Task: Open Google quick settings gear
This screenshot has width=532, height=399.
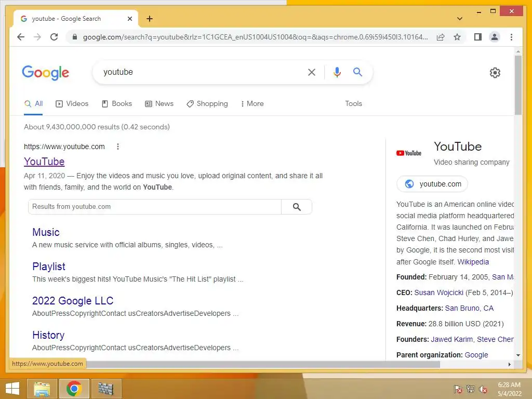Action: click(x=495, y=73)
